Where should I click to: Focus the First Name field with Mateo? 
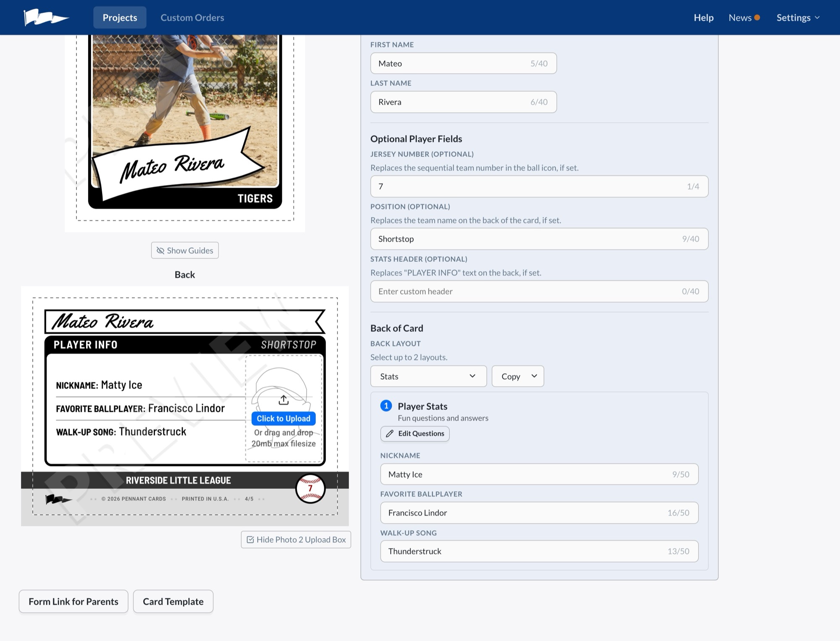[464, 63]
